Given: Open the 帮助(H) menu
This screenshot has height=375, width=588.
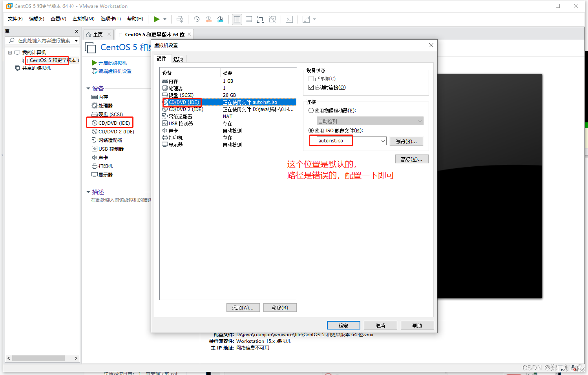Looking at the screenshot, I should point(135,19).
